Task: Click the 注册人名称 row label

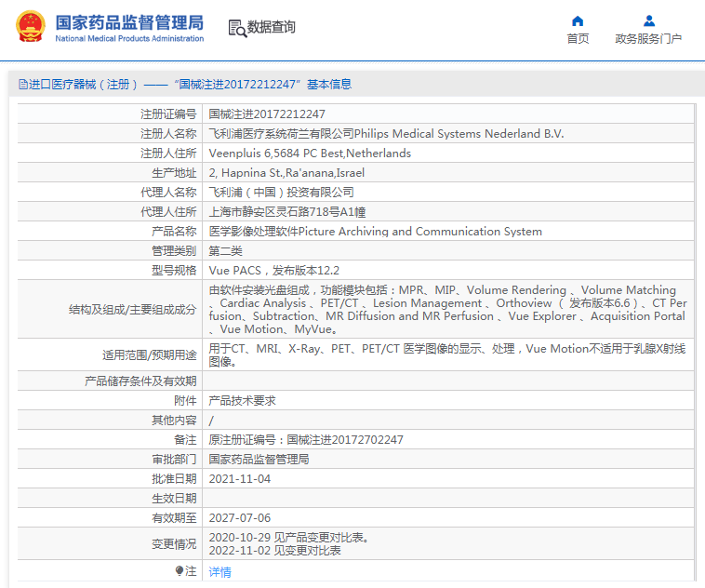Action: click(168, 134)
